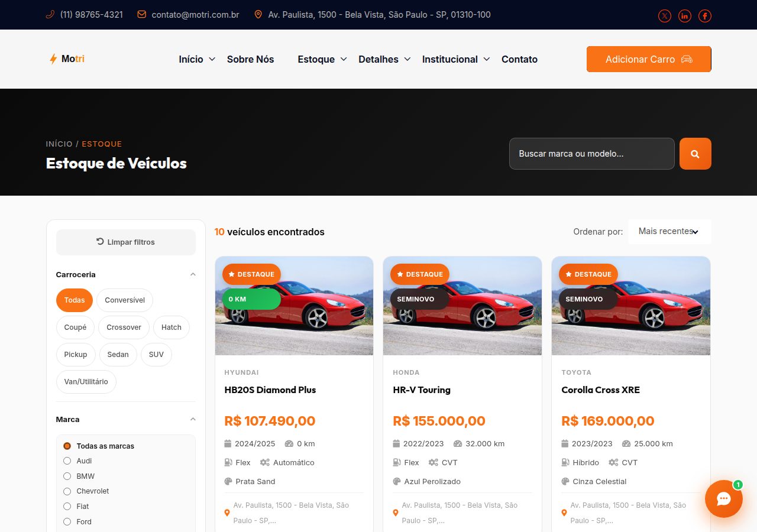Toggle the Conversível body type chip

click(x=125, y=300)
